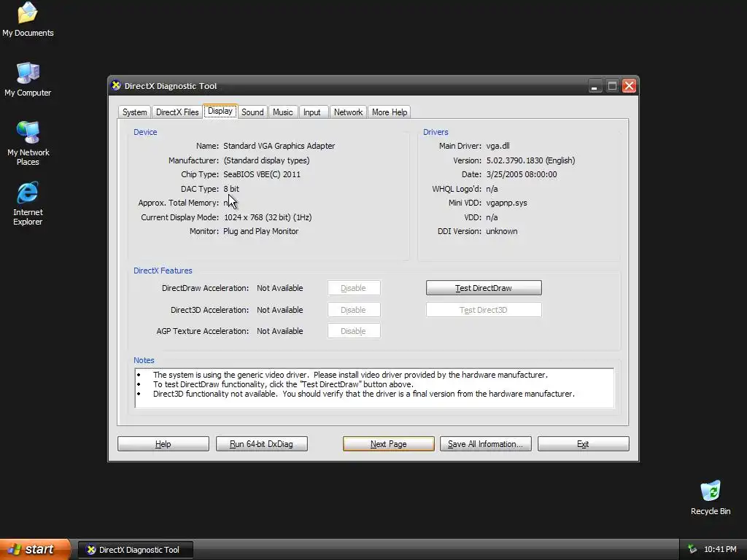Open the More Help tab

coord(390,112)
